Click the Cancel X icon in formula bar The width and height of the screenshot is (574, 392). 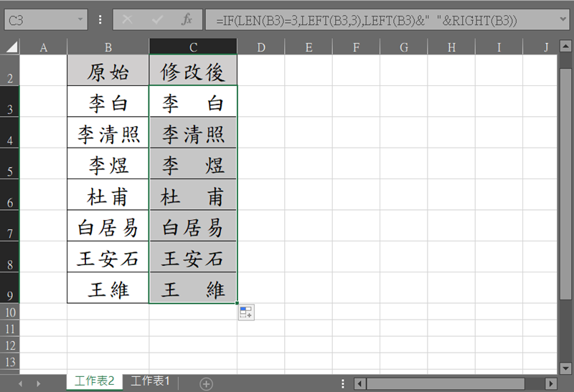127,19
